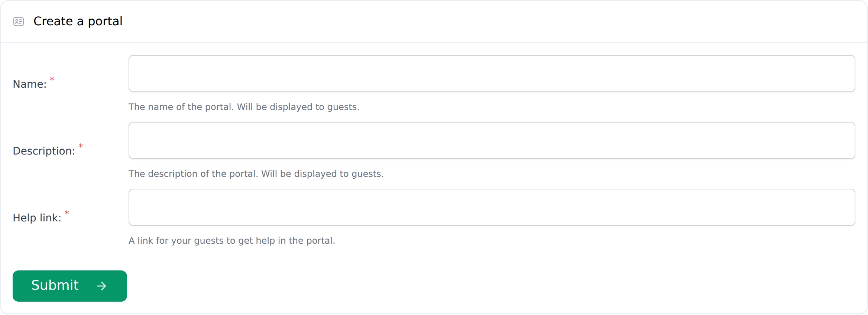Click the "Create a portal" heading

tap(78, 21)
